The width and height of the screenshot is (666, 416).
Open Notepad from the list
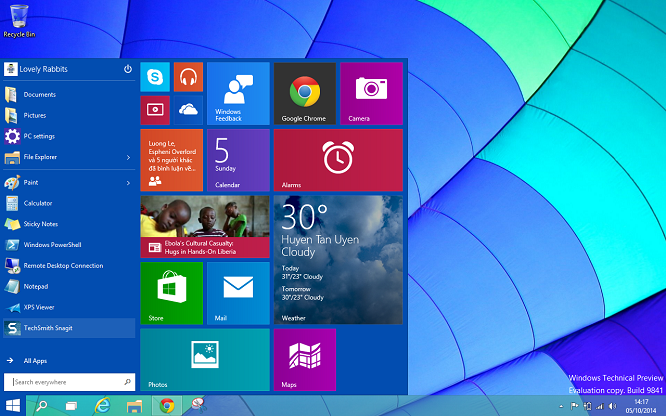click(69, 286)
